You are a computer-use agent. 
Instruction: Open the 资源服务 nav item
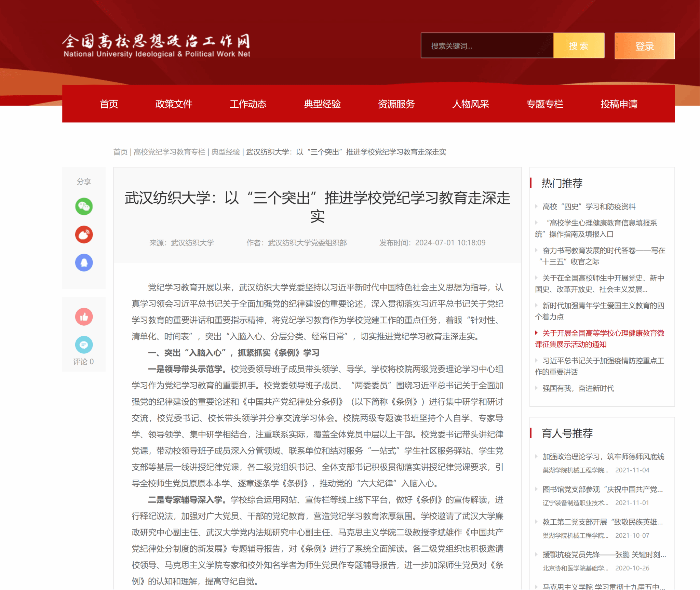point(396,104)
